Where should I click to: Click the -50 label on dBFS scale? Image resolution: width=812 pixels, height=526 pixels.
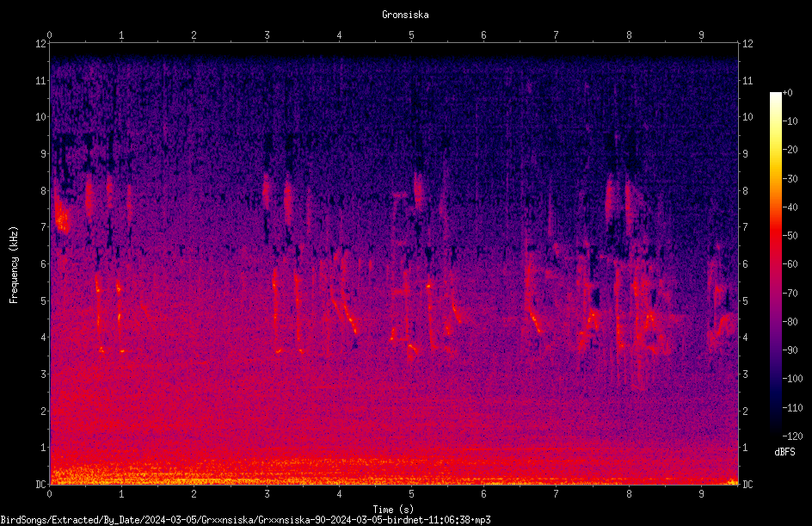tap(790, 235)
